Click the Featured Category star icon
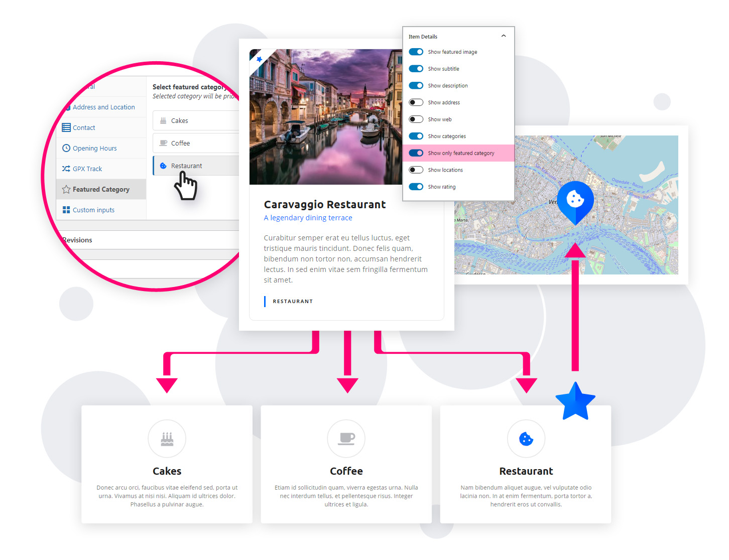Viewport: 729px width, 560px height. click(x=66, y=189)
